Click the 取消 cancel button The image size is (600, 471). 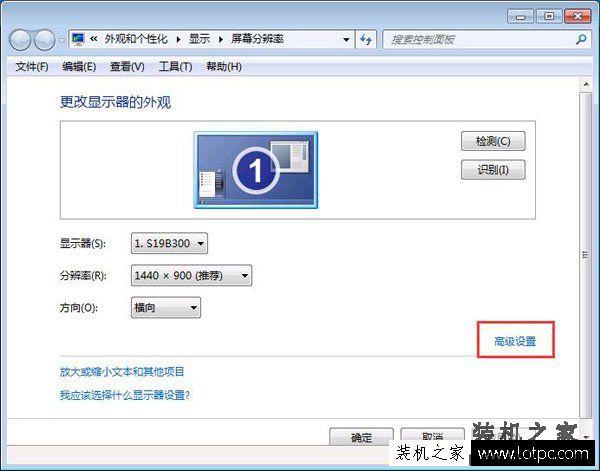[432, 437]
